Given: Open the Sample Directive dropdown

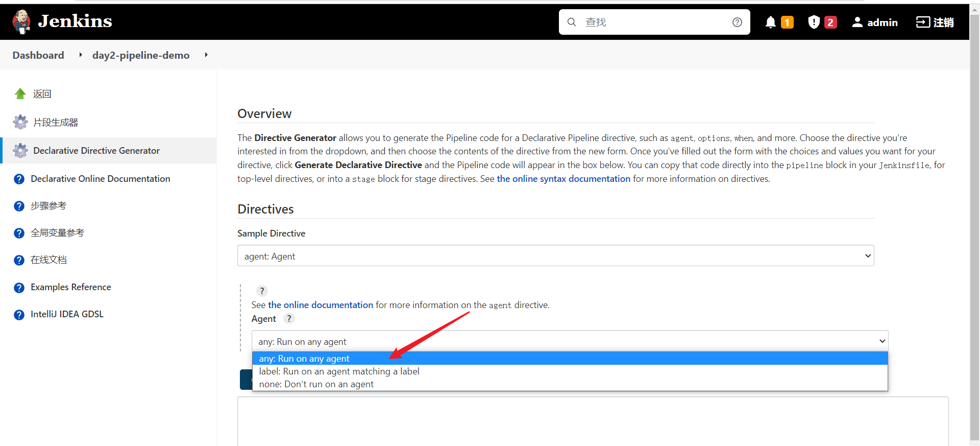Looking at the screenshot, I should [x=555, y=256].
